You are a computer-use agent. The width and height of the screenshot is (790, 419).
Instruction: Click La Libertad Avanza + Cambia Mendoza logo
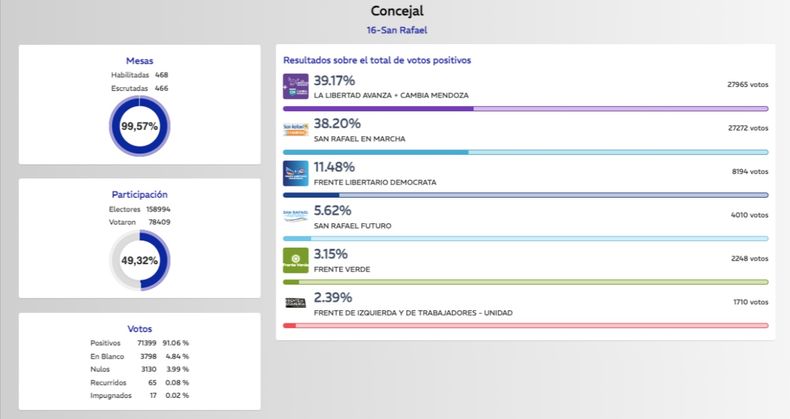296,86
